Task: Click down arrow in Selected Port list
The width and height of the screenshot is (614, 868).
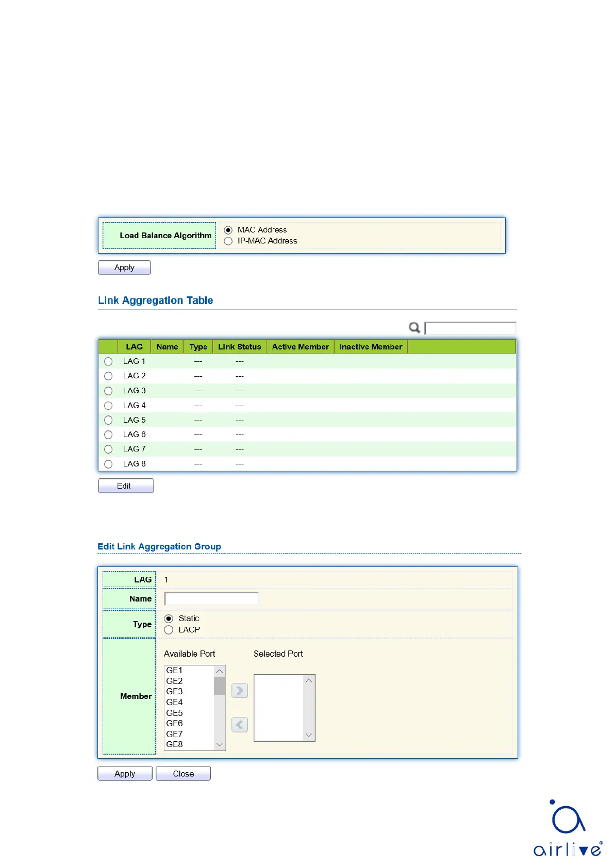Action: 309,735
